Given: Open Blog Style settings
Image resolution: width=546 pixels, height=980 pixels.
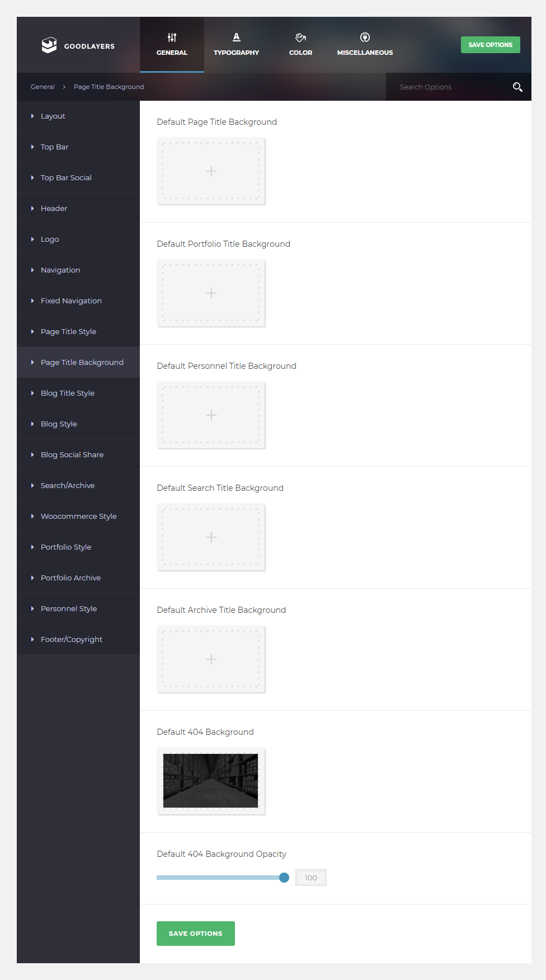Looking at the screenshot, I should tap(78, 424).
